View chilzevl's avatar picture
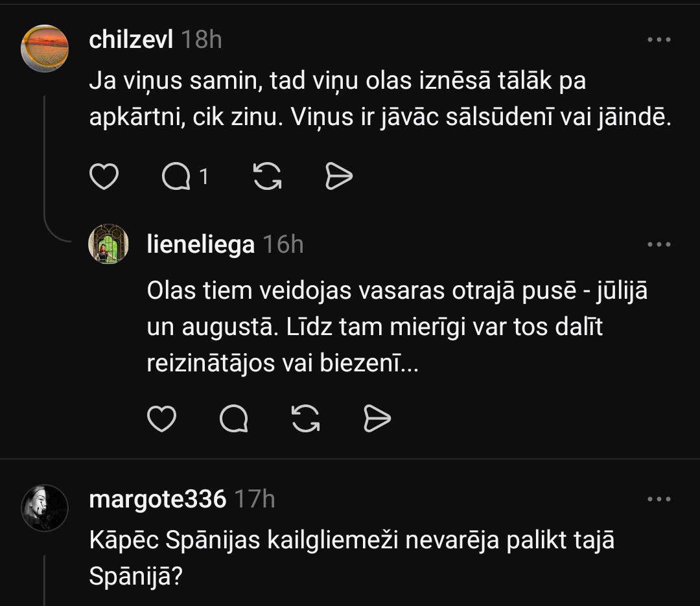This screenshot has width=700, height=606. click(x=45, y=48)
